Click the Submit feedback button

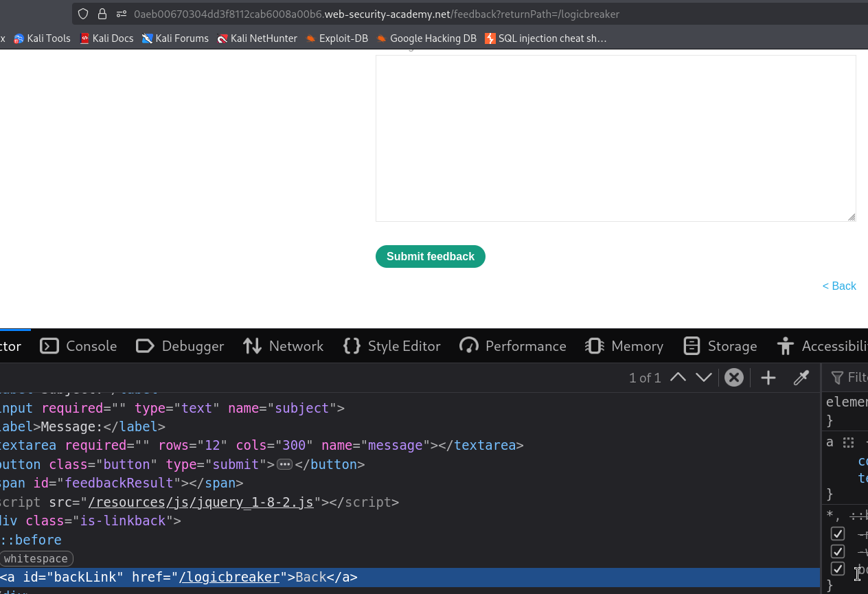pyautogui.click(x=431, y=256)
